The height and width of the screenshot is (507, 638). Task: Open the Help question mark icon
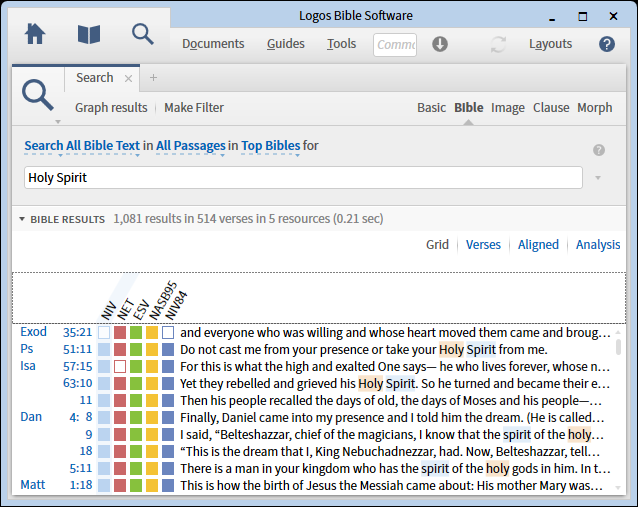click(x=607, y=44)
